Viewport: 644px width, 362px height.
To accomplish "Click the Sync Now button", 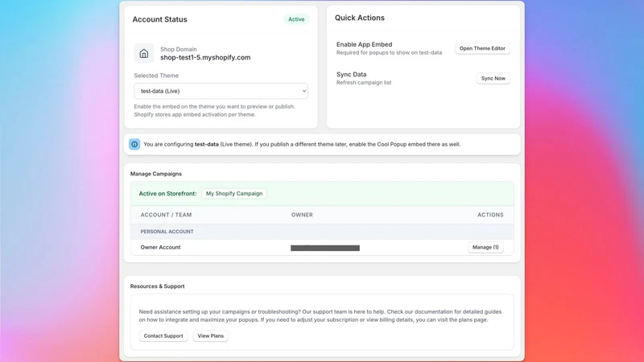I will pyautogui.click(x=493, y=78).
